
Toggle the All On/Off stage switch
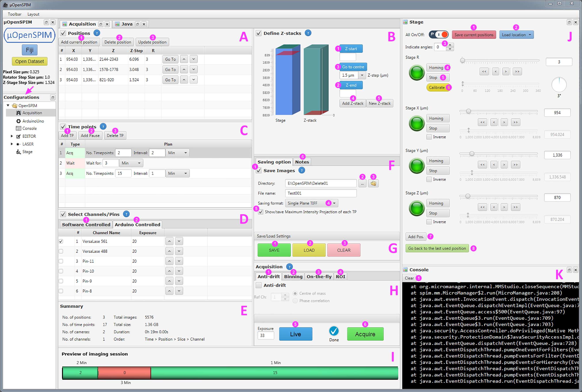pyautogui.click(x=439, y=34)
